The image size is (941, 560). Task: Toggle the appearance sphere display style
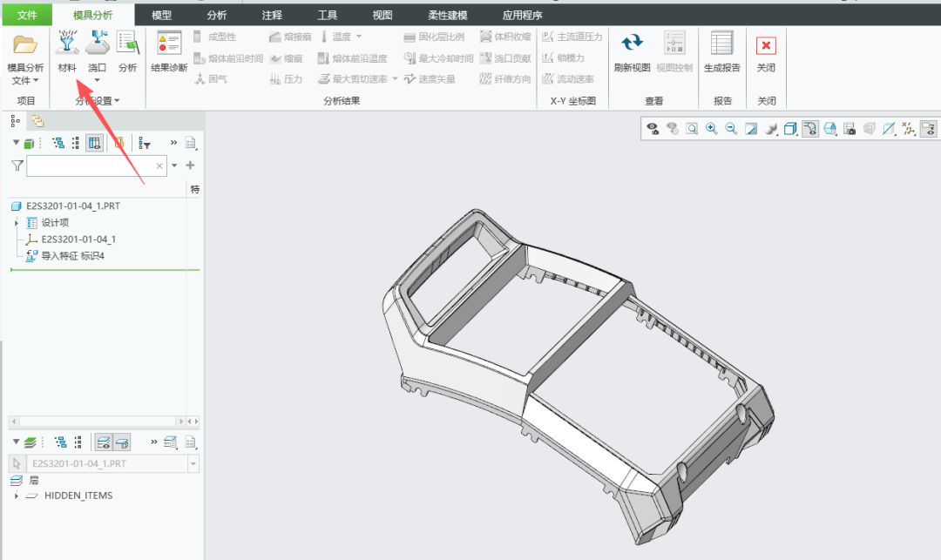tap(770, 128)
